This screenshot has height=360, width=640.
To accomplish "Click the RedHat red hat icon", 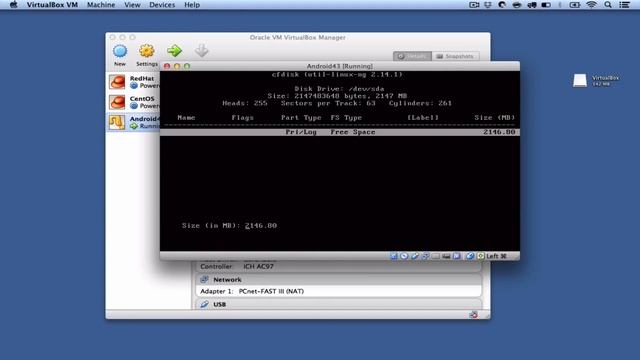I will [x=117, y=82].
